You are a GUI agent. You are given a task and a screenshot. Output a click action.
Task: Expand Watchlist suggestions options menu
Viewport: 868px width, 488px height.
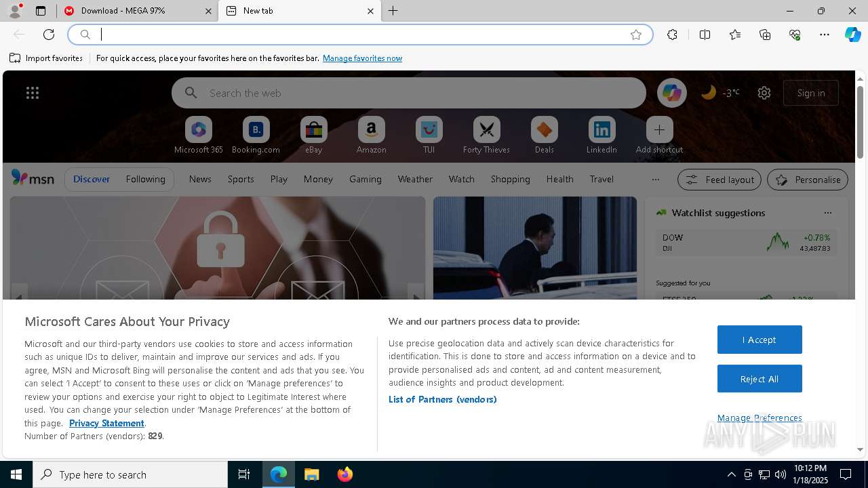tap(827, 213)
